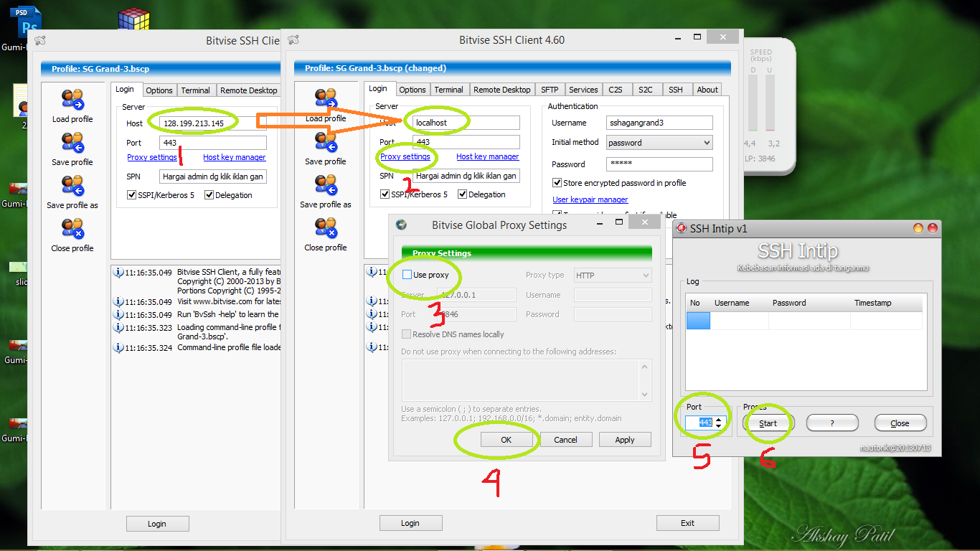Click info icon beside "Run 'BvSsh -help'" log entry
This screenshot has height=551, width=980.
pos(118,315)
